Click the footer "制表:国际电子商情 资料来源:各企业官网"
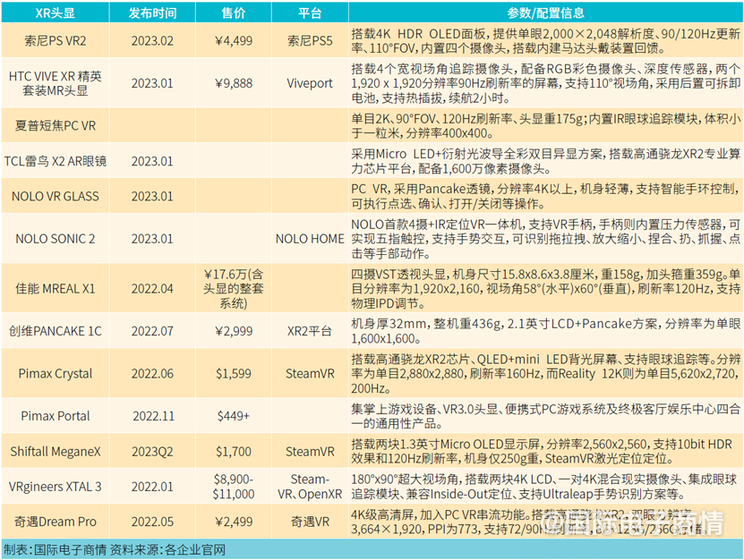 click(x=115, y=549)
